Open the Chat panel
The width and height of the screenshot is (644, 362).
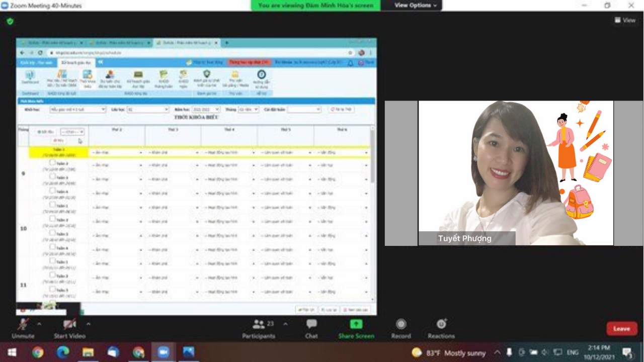311,325
